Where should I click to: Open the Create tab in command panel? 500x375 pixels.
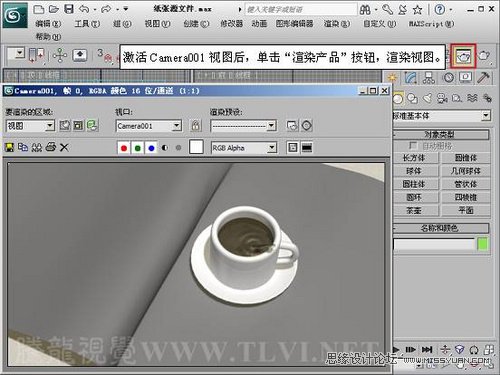(393, 78)
